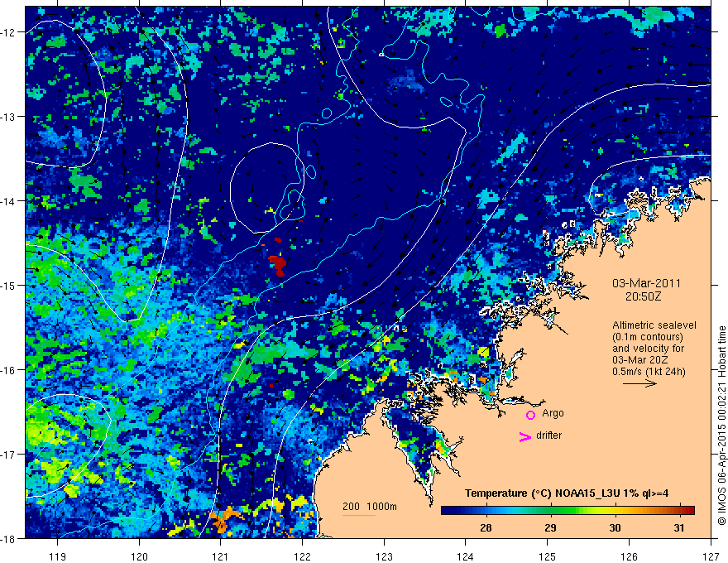Click the '03-Mar 20Z' text line

(x=639, y=360)
